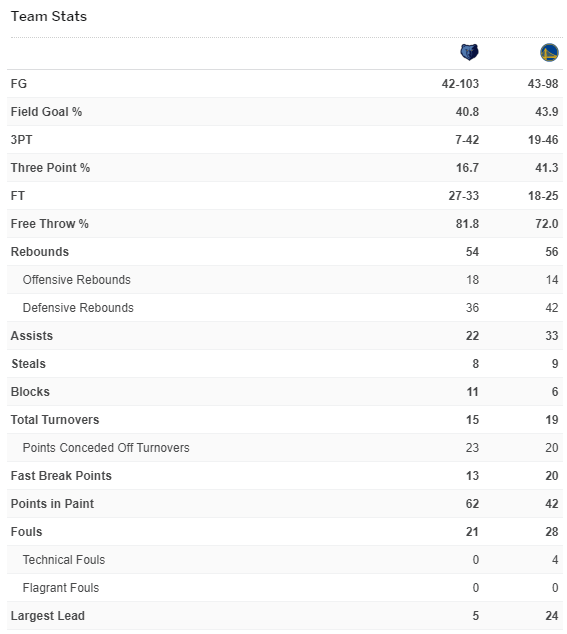Click the Offensive Rebounds sub-row label
The width and height of the screenshot is (567, 634).
76,280
